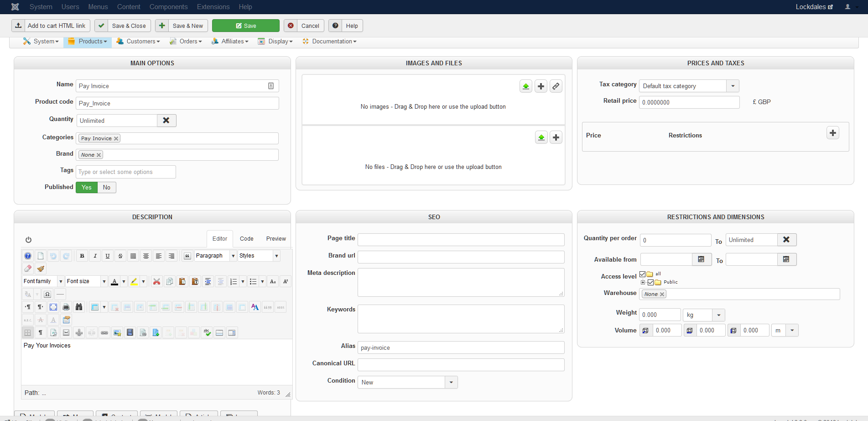Click the image link chain icon
The width and height of the screenshot is (868, 421).
click(x=556, y=86)
